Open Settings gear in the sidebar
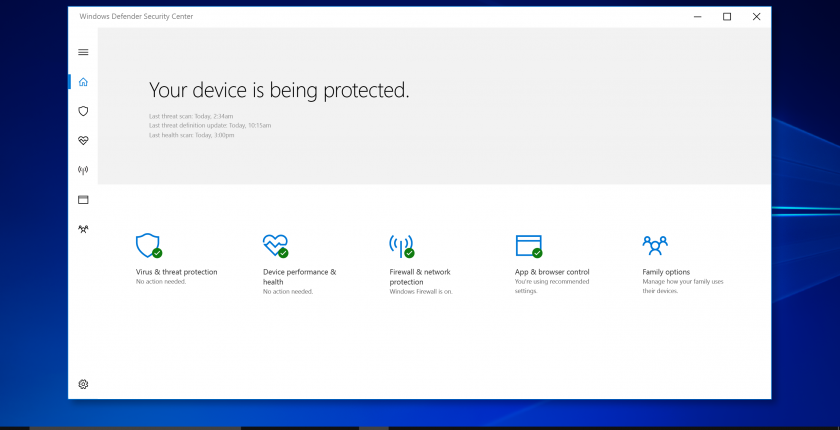840x430 pixels. click(83, 384)
